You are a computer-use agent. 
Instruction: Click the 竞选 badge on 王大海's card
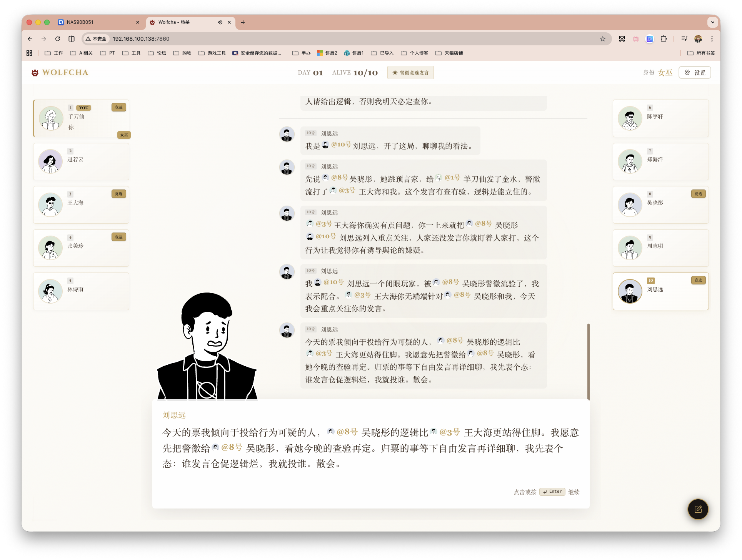(x=118, y=194)
